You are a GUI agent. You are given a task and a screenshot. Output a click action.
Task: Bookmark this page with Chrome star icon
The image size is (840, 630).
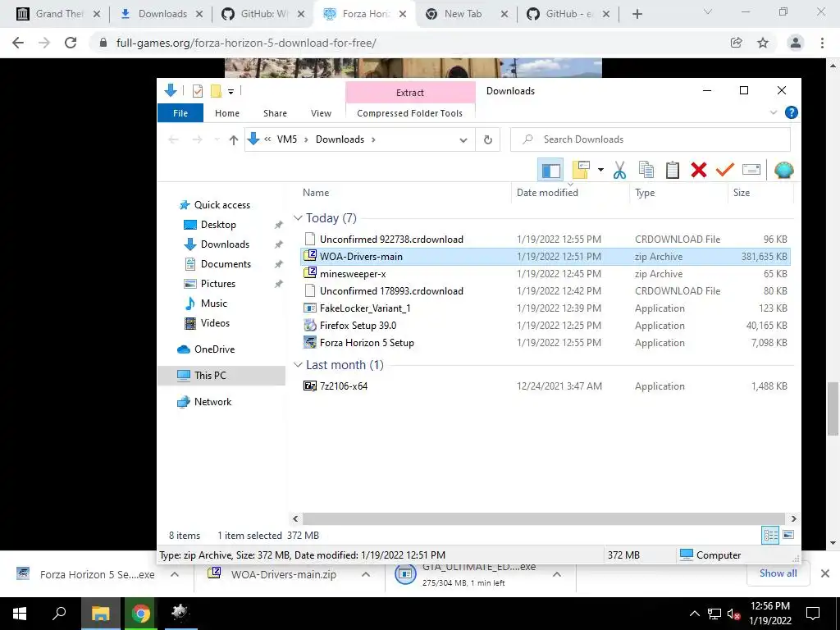pyautogui.click(x=763, y=43)
